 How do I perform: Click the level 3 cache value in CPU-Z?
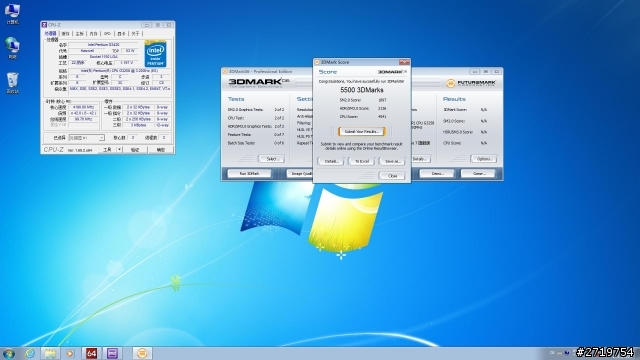click(x=139, y=125)
